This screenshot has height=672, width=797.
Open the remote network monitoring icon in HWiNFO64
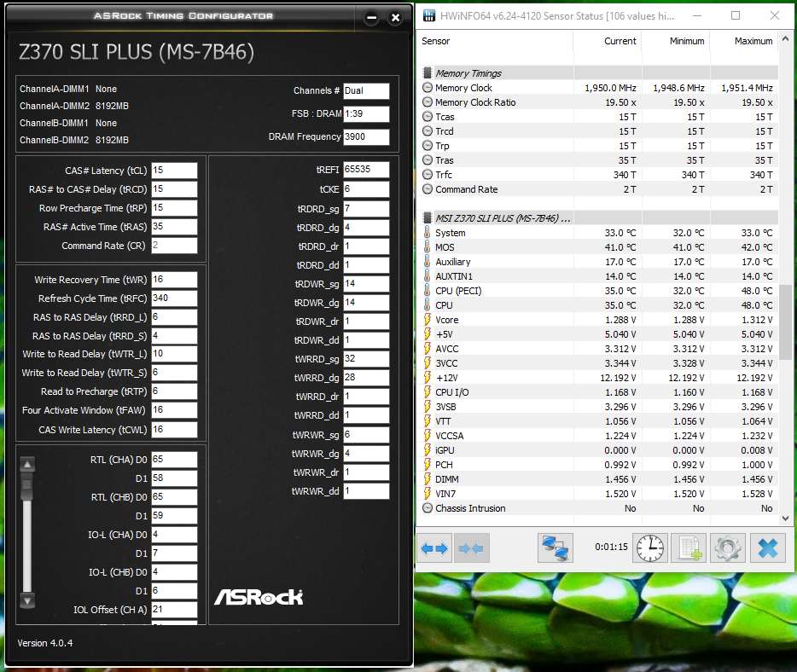pyautogui.click(x=555, y=548)
